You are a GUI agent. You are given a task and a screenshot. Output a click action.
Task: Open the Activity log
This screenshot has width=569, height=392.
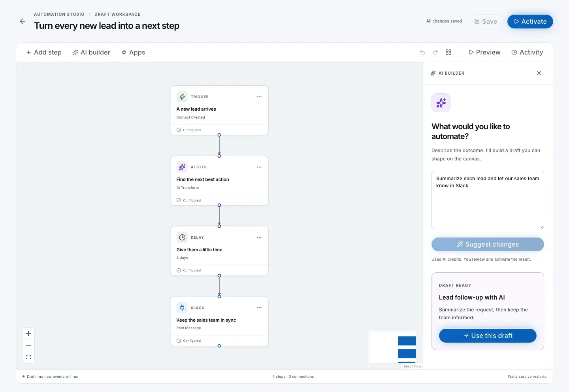[527, 52]
